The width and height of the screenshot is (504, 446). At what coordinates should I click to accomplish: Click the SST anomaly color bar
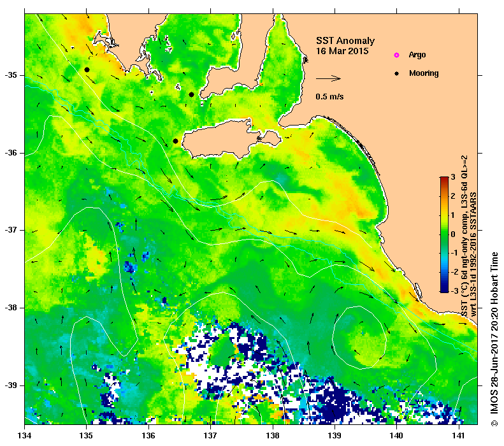point(444,234)
